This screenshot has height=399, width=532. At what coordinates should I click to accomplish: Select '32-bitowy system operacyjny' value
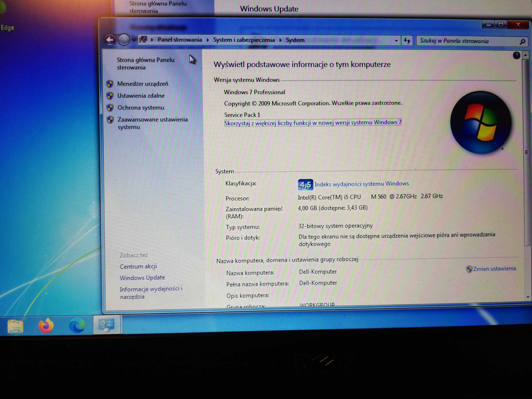coord(335,226)
